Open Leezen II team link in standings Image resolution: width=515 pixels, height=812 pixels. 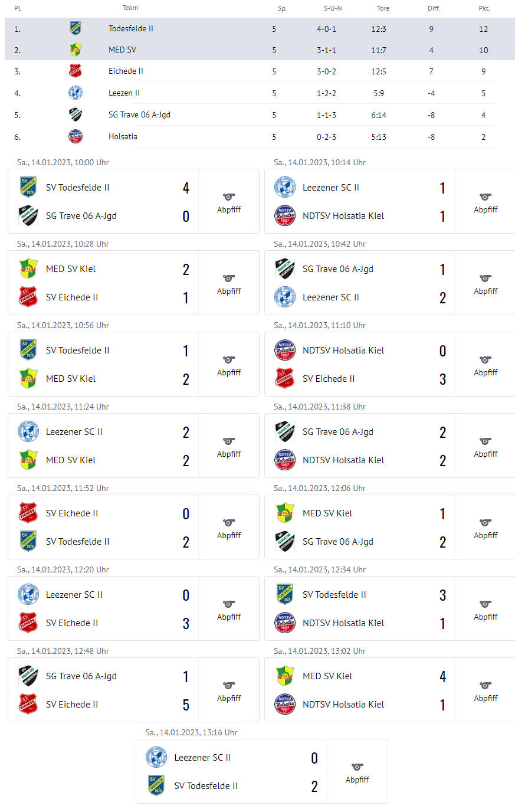(124, 93)
